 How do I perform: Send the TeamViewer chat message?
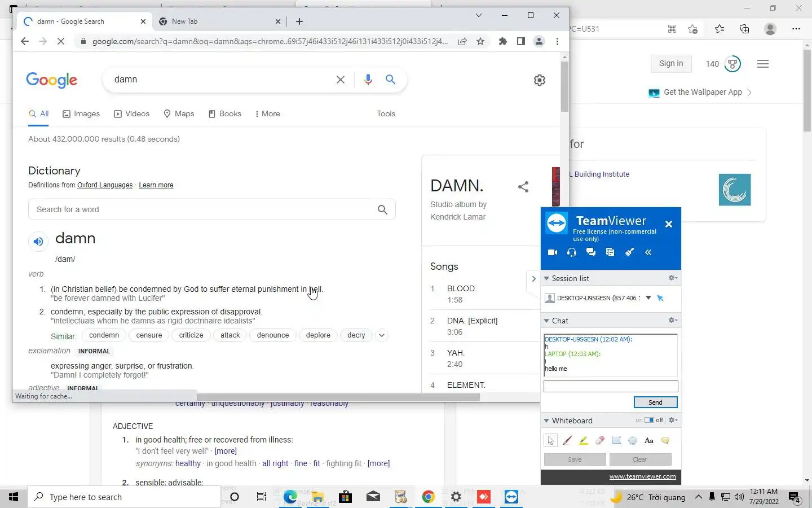tap(655, 402)
